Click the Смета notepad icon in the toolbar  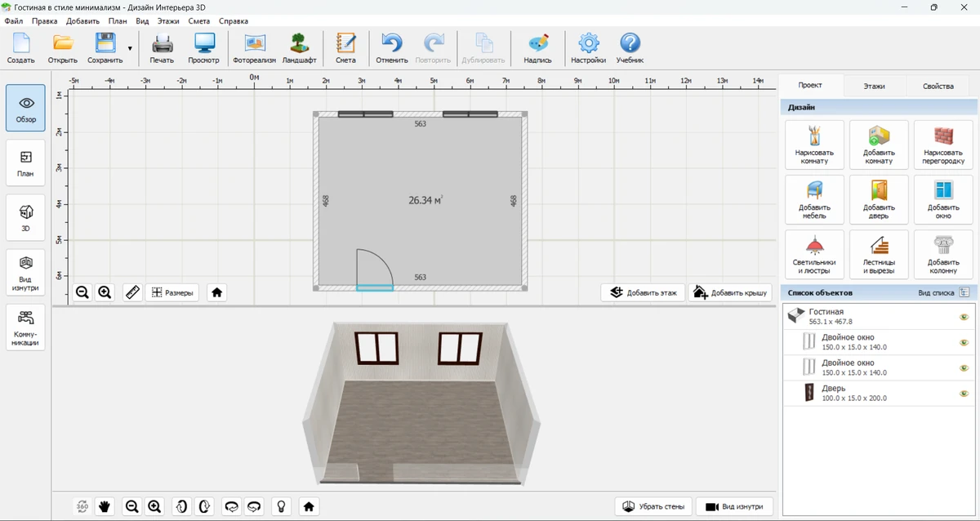[x=345, y=48]
